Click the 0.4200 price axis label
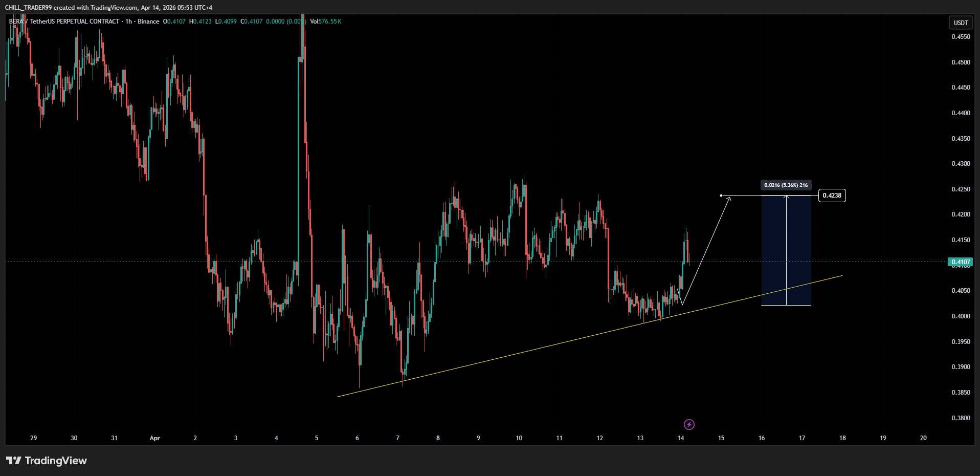This screenshot has height=476, width=980. pos(961,214)
